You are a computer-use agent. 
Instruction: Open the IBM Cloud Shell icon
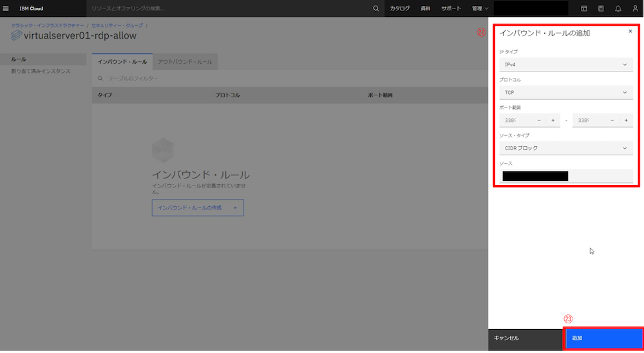tap(584, 8)
